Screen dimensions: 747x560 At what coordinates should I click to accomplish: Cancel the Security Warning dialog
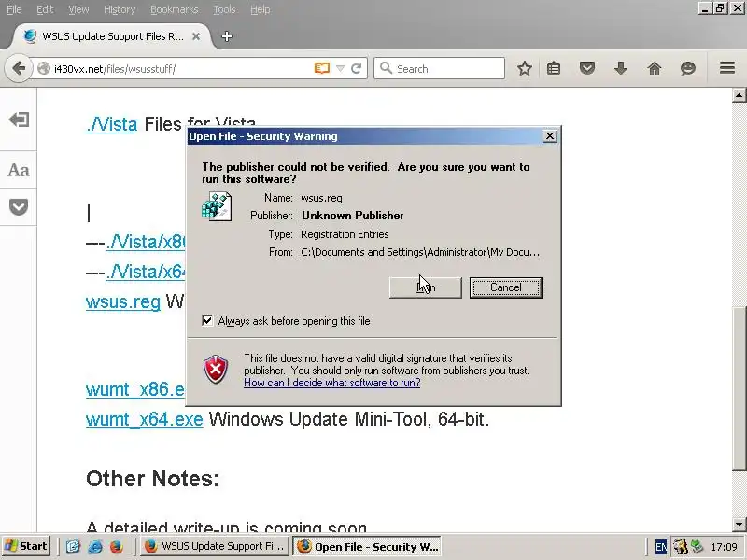(505, 287)
